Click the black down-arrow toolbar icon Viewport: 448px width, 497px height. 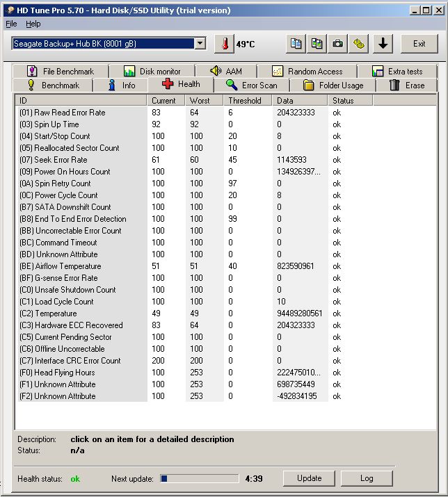pyautogui.click(x=383, y=44)
